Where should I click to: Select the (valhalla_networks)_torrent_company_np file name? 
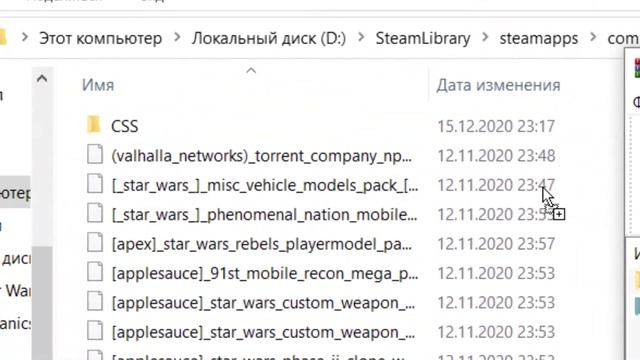point(262,156)
